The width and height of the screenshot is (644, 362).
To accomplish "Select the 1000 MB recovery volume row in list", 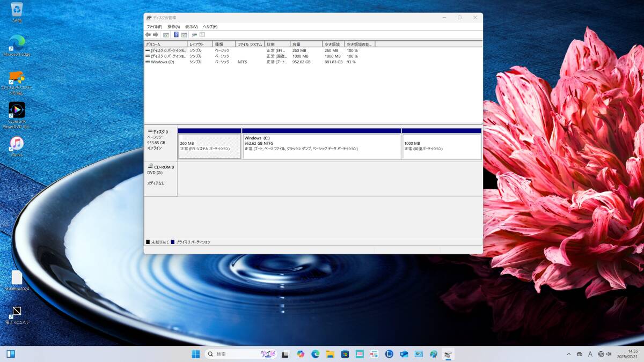I will tap(260, 56).
